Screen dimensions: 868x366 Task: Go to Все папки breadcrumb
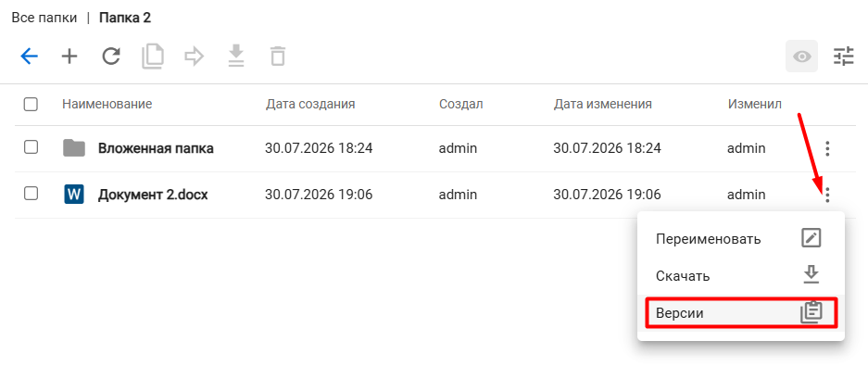(44, 18)
